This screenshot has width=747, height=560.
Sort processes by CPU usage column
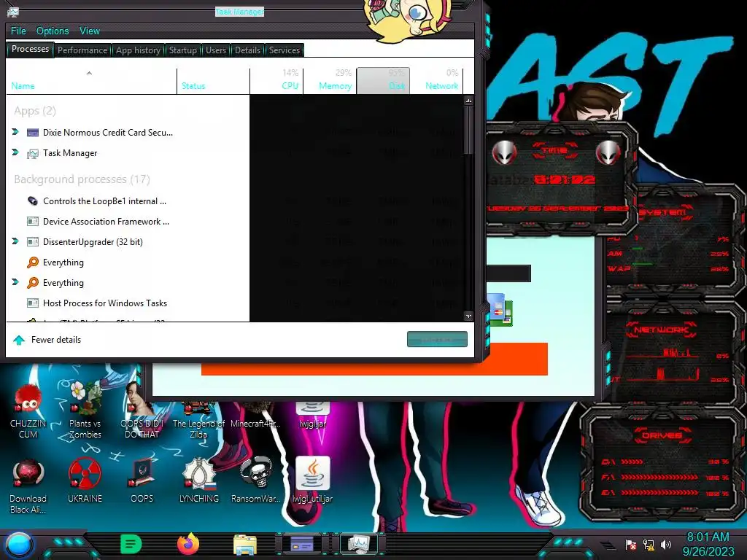tap(276, 81)
